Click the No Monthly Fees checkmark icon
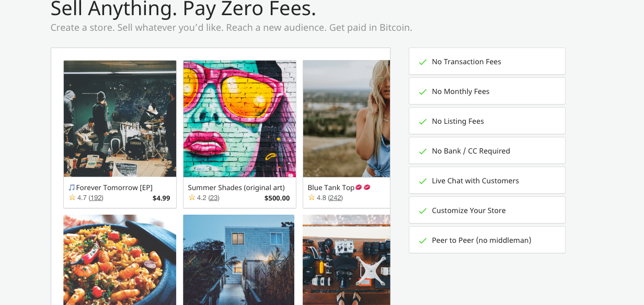Screen dimensions: 644x305 click(x=423, y=92)
